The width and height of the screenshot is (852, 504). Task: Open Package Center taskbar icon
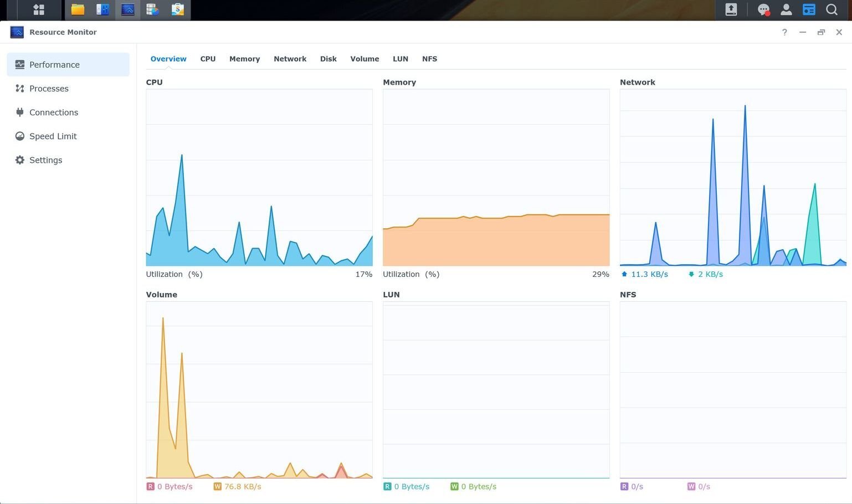click(178, 9)
